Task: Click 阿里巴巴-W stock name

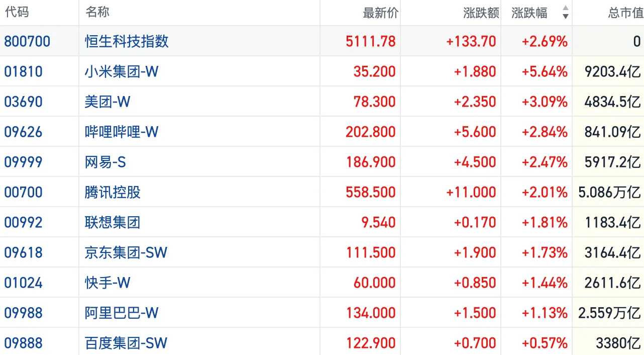Action: click(x=122, y=313)
